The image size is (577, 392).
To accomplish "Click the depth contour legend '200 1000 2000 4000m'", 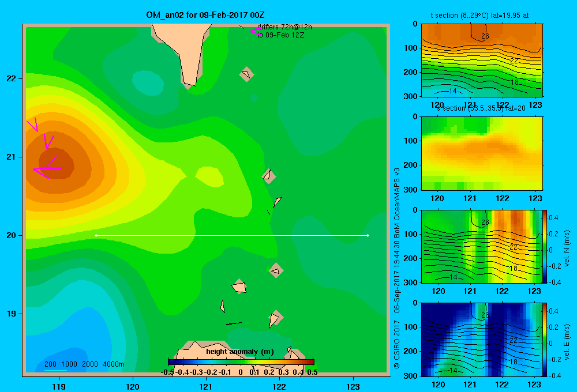I will [84, 364].
